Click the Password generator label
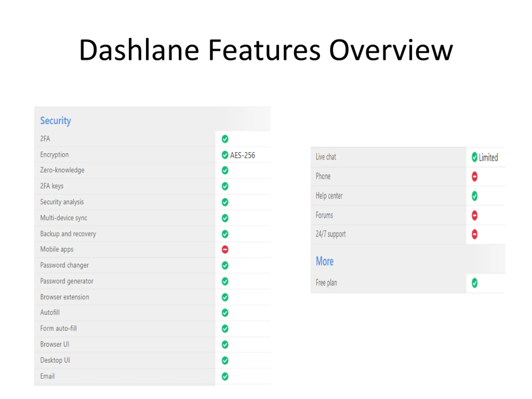532x399 pixels. (67, 281)
